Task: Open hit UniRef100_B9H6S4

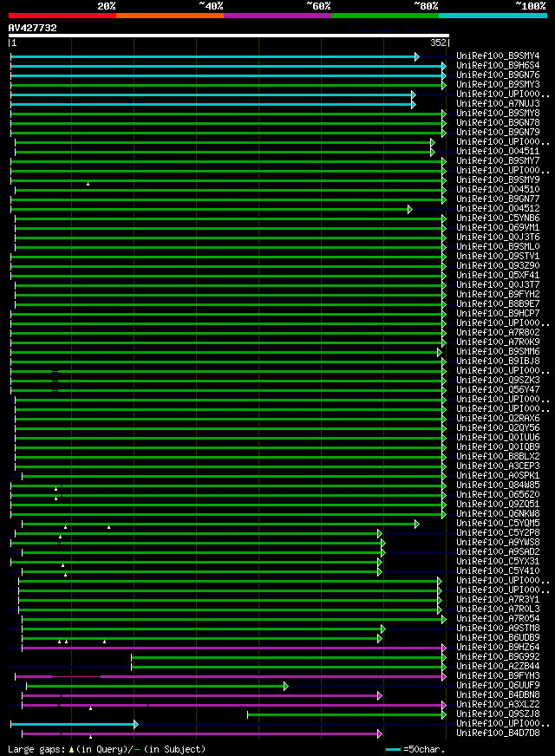Action: click(498, 66)
